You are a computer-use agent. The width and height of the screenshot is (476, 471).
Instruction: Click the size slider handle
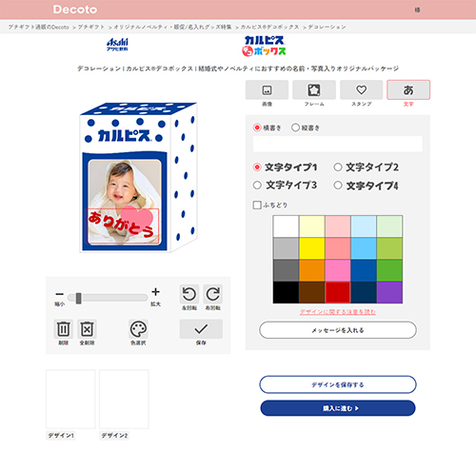pos(78,298)
